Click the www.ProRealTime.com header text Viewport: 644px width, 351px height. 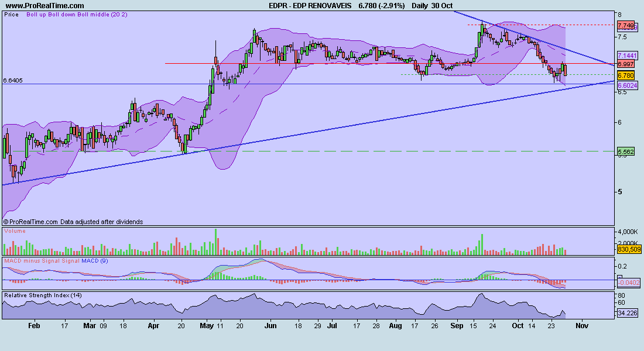click(x=44, y=6)
